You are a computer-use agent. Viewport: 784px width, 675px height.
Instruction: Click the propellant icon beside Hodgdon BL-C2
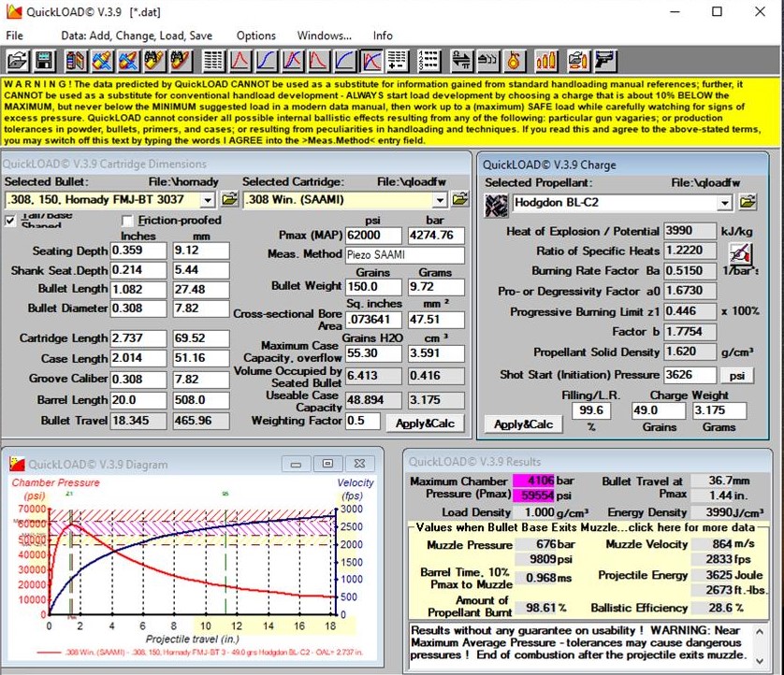click(496, 203)
